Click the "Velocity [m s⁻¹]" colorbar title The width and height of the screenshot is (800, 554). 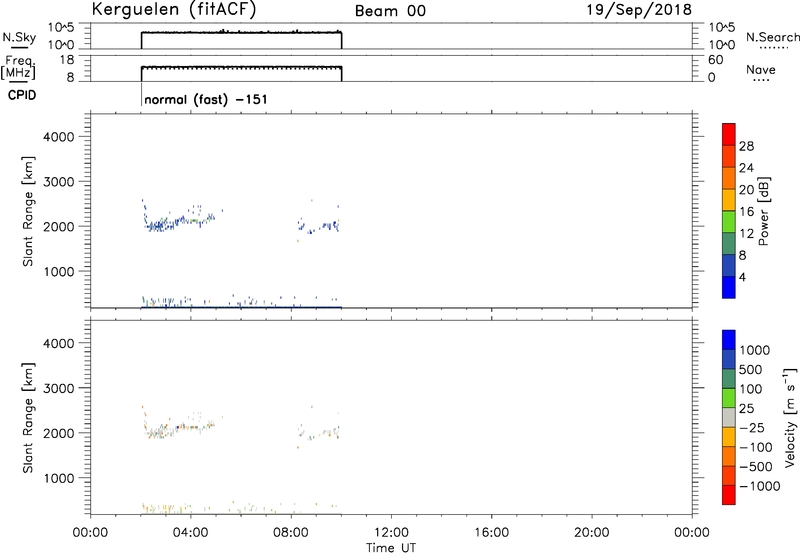[790, 418]
